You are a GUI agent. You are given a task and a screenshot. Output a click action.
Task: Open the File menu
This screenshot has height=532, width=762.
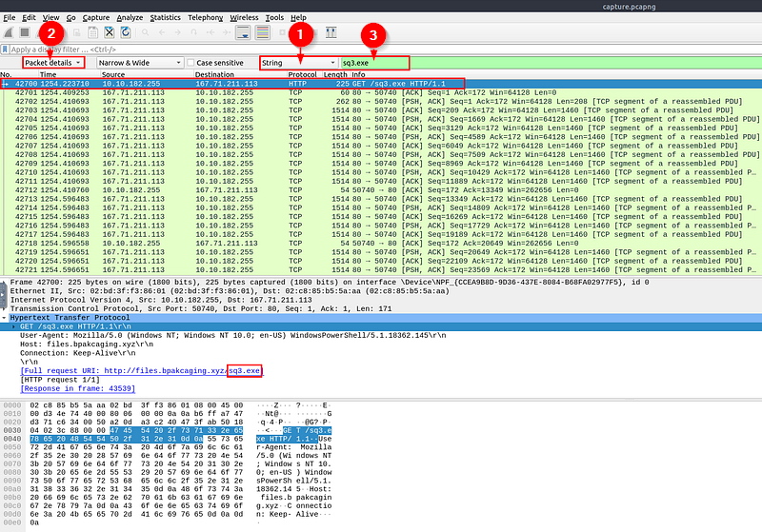(x=10, y=17)
